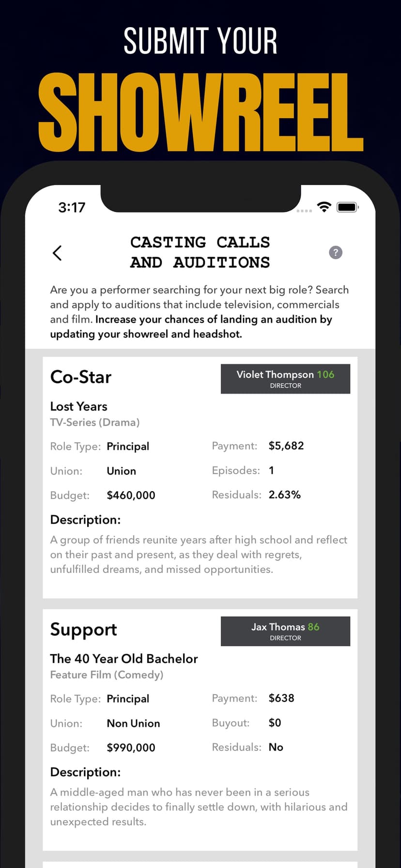
Task: Tap the $460,000 budget value
Action: (131, 495)
